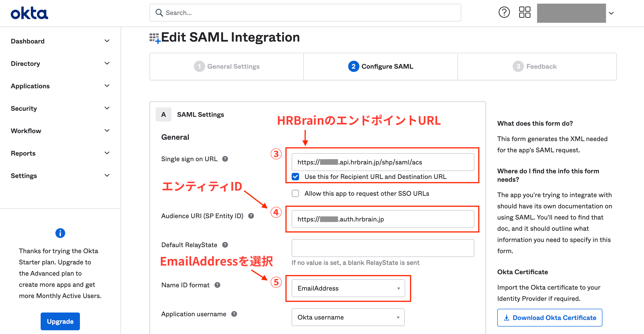Click the General subsection heading

pyautogui.click(x=175, y=137)
